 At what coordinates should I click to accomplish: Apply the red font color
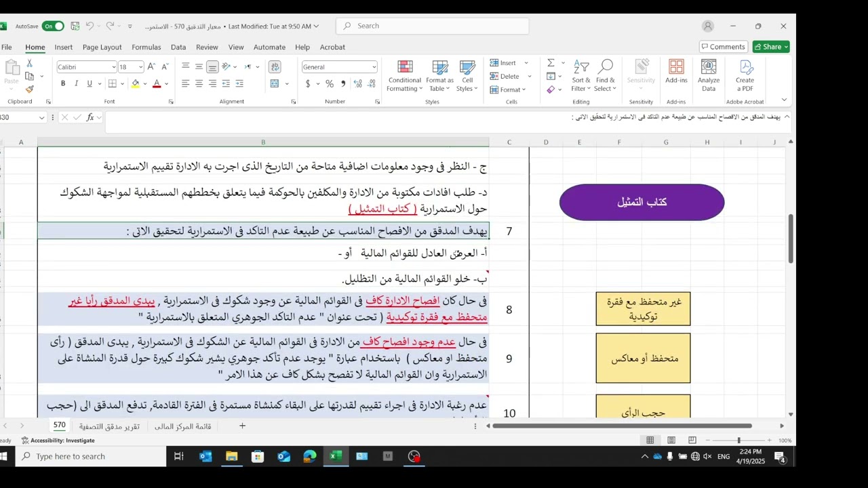point(157,83)
